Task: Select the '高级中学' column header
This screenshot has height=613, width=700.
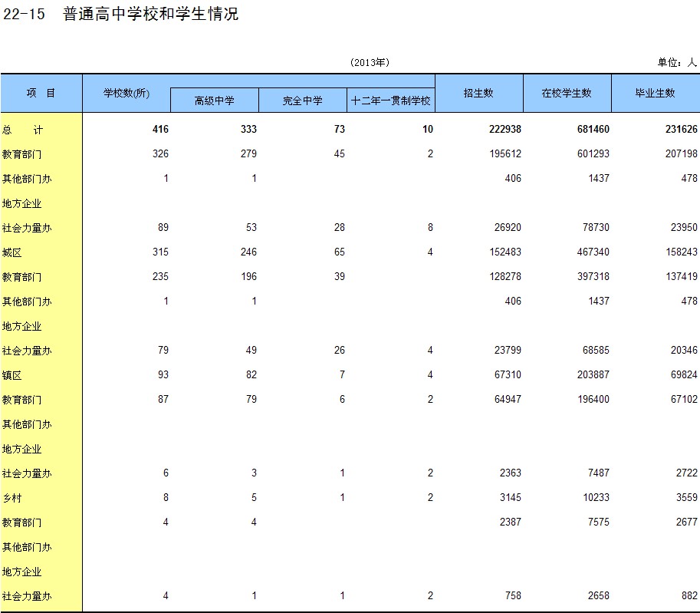Action: (x=214, y=101)
